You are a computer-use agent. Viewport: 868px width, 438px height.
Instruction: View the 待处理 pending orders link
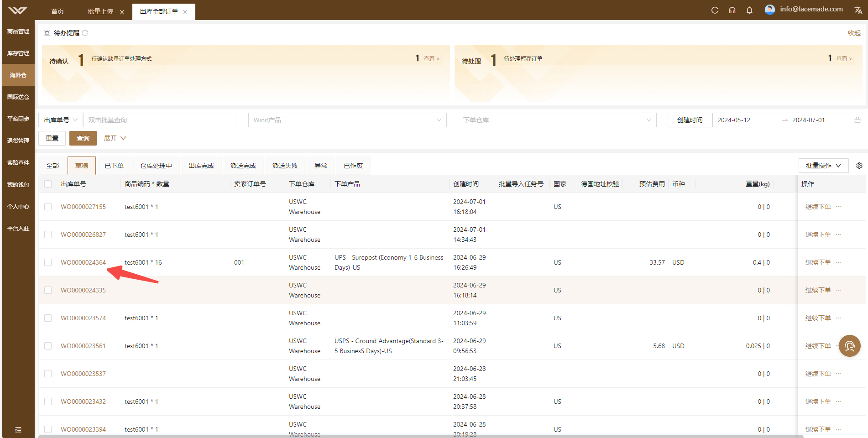pos(844,59)
